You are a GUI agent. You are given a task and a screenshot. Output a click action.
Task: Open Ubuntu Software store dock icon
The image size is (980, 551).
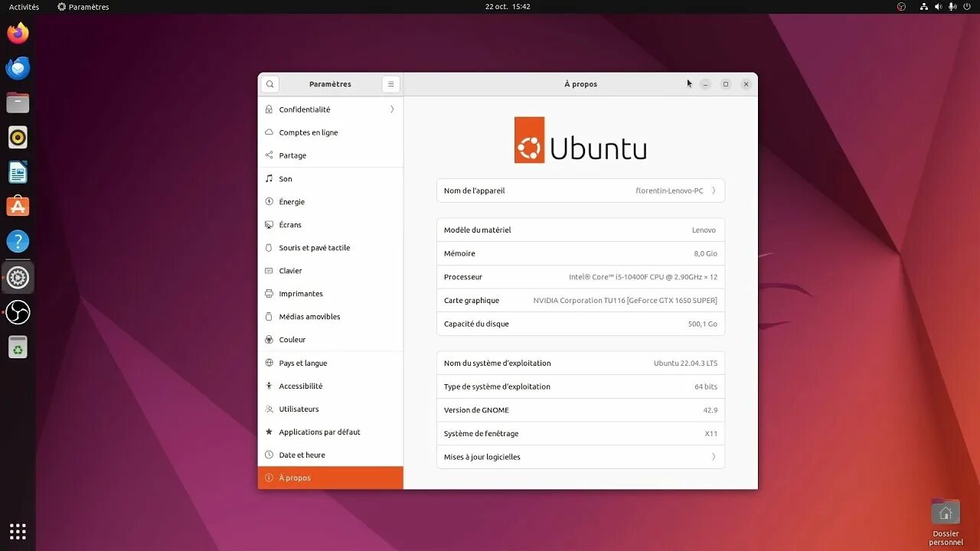[x=18, y=207]
